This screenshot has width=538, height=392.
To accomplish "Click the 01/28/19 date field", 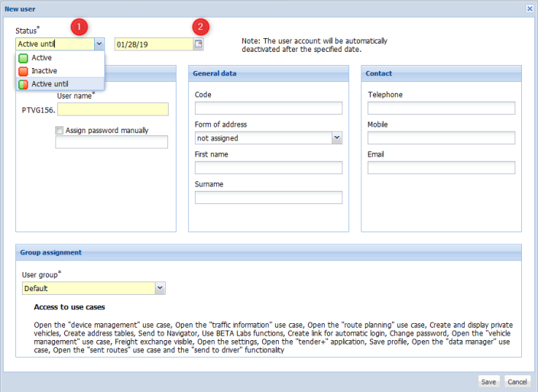I will [154, 44].
